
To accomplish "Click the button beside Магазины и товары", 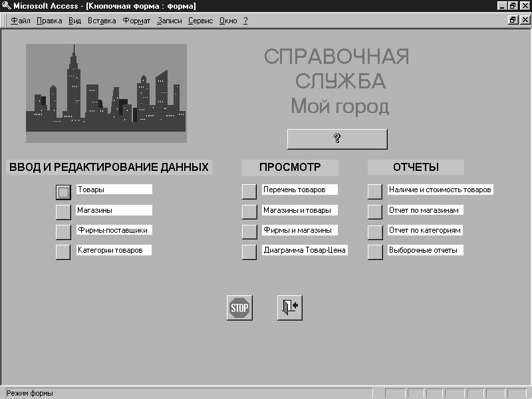I will pyautogui.click(x=249, y=212).
